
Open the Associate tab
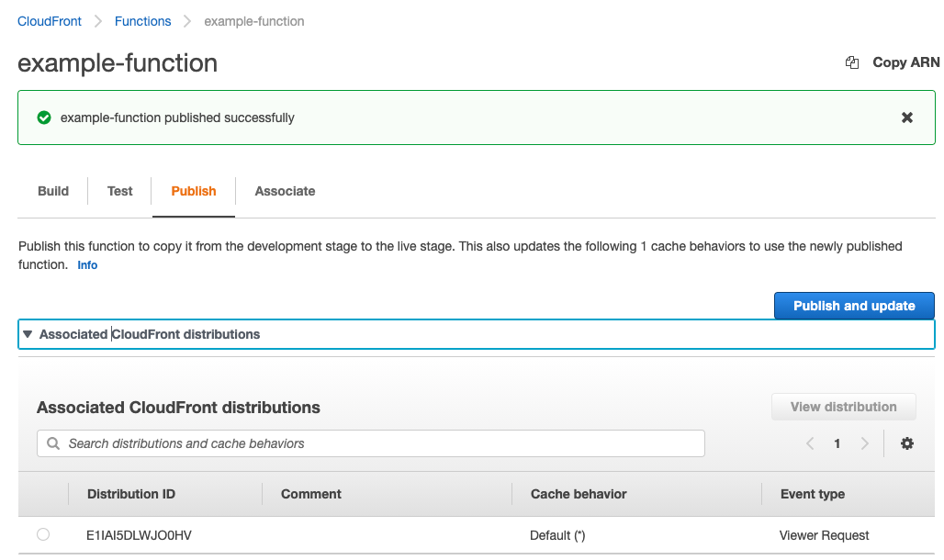point(285,191)
